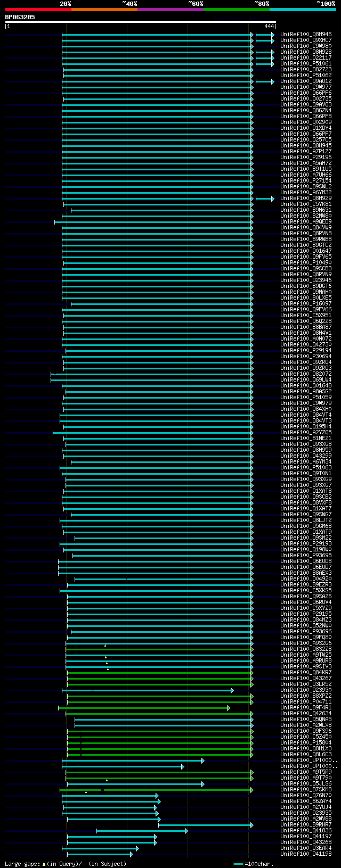Select label UniRef100_C5X951

306,316
